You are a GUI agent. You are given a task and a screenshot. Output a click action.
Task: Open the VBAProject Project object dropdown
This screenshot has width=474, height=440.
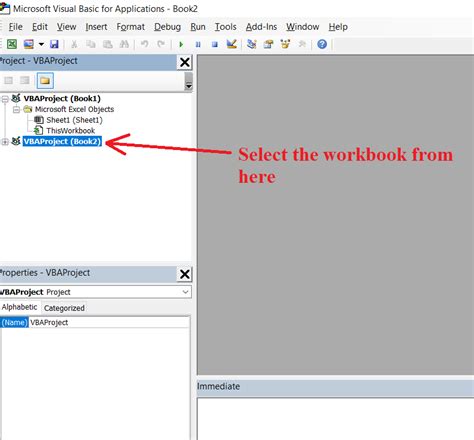(186, 292)
